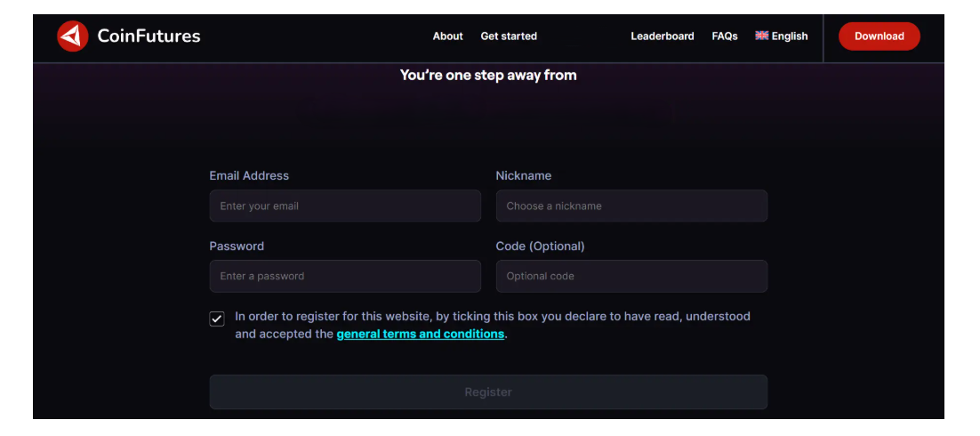Screen dimensions: 980x436
Task: Open the About page
Action: (x=447, y=36)
